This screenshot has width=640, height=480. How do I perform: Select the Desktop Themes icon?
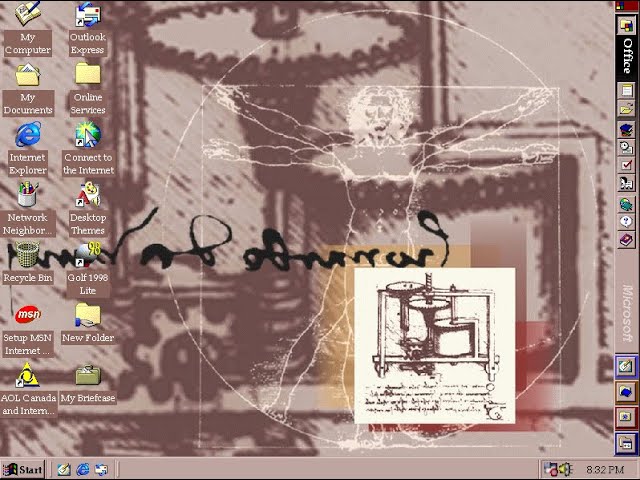point(88,194)
